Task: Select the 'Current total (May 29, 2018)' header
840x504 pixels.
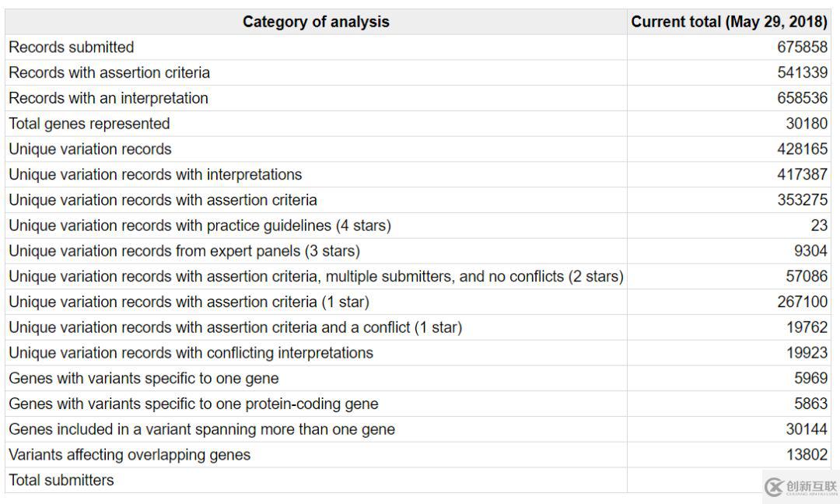Action: coord(729,22)
